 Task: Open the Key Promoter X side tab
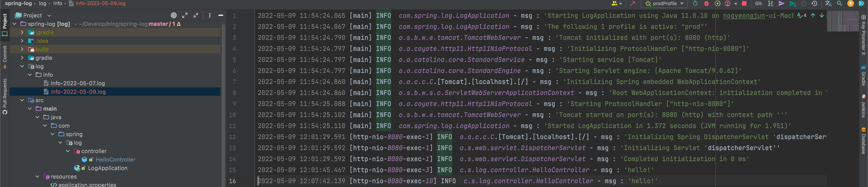[x=863, y=35]
